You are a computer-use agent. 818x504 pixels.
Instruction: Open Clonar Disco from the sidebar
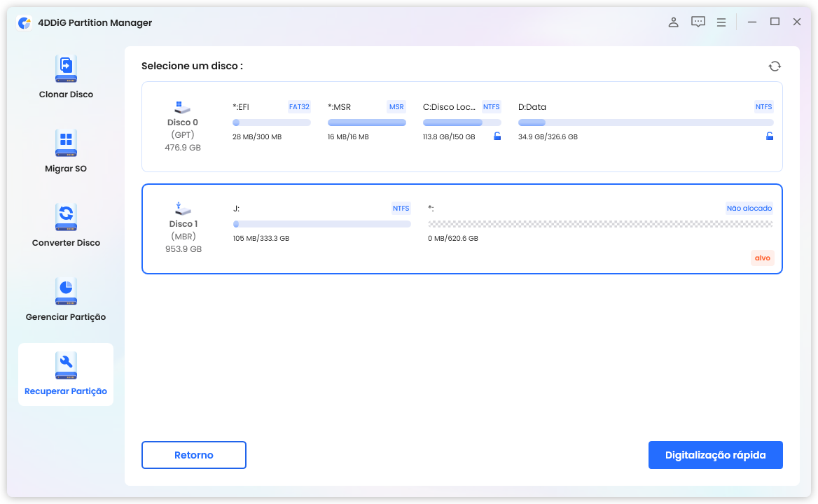pos(66,77)
